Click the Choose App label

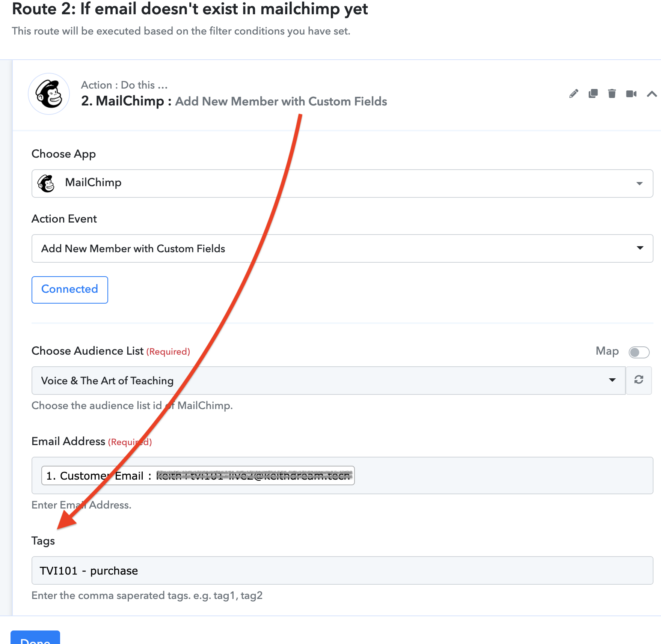(x=64, y=154)
